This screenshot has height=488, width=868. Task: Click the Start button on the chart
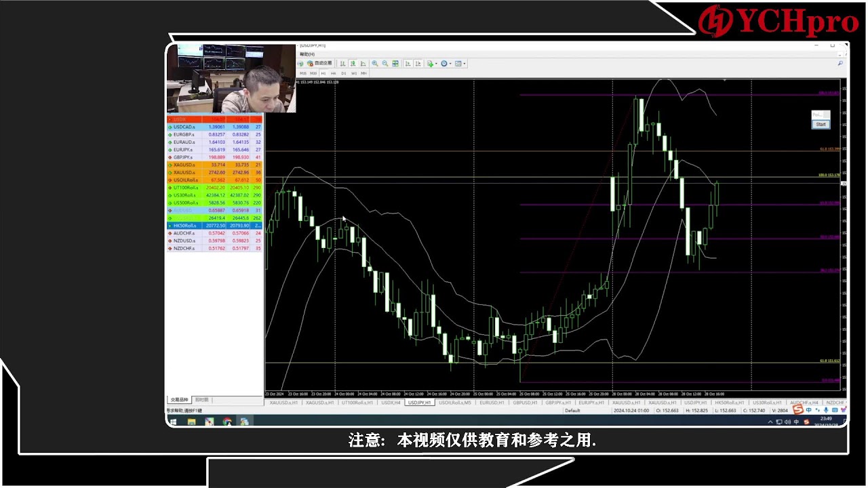click(821, 124)
